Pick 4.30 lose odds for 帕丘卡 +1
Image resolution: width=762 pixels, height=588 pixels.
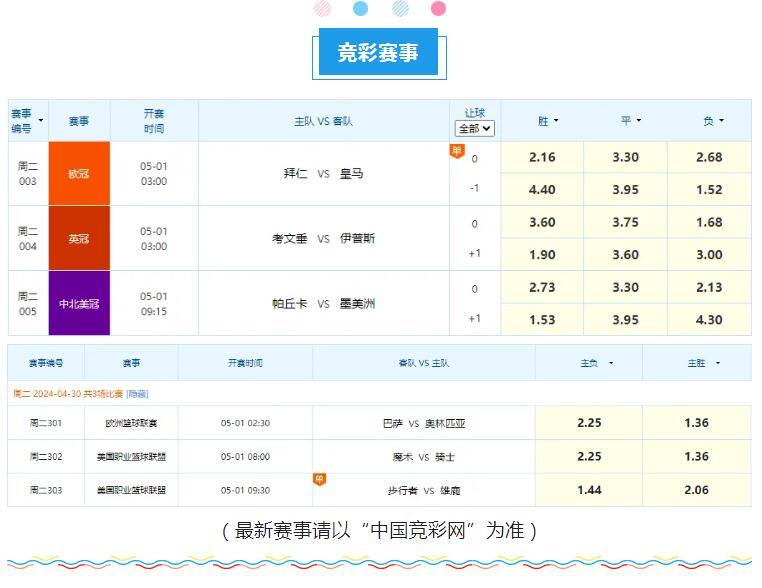click(709, 320)
